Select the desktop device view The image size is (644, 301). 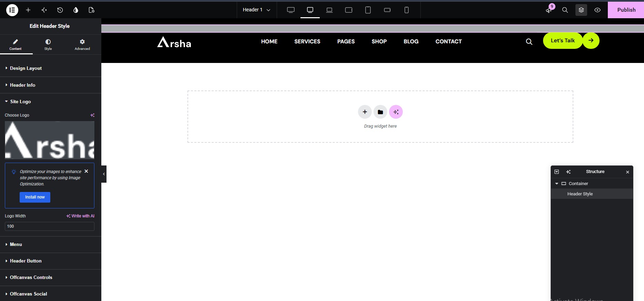(310, 10)
